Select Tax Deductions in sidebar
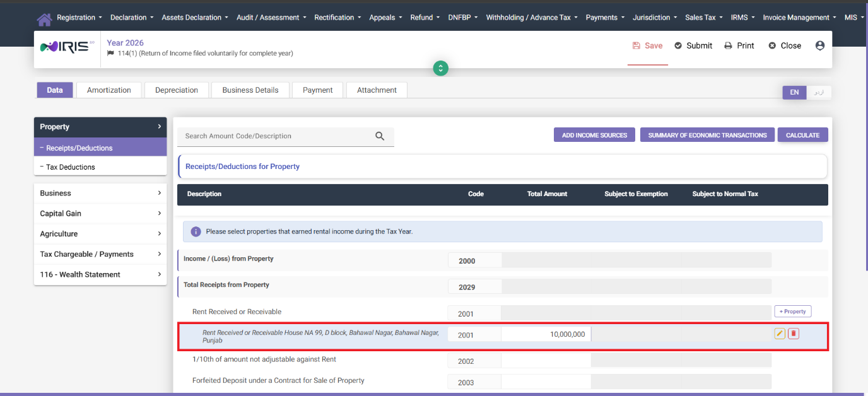The width and height of the screenshot is (868, 396). [100, 167]
